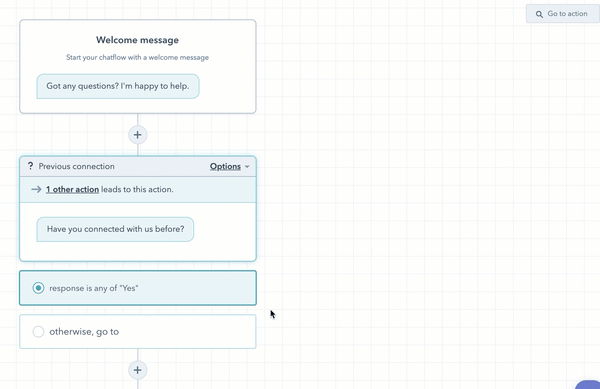600x389 pixels.
Task: Add action below the otherwise branch
Action: point(137,370)
